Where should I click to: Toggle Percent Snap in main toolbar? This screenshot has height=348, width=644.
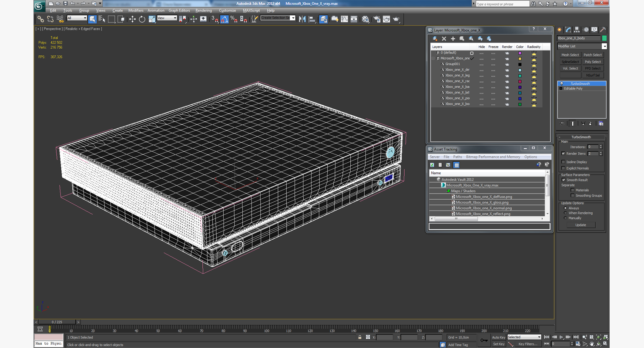(x=234, y=19)
